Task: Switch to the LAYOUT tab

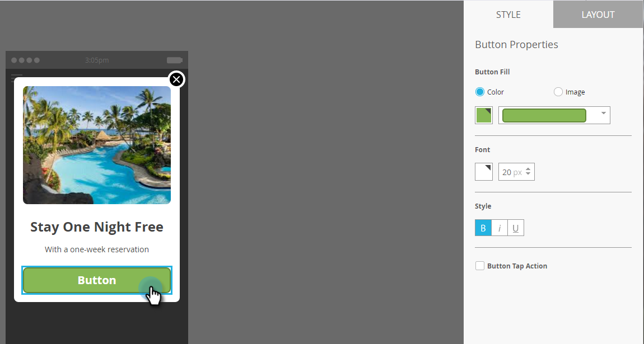Action: tap(598, 15)
